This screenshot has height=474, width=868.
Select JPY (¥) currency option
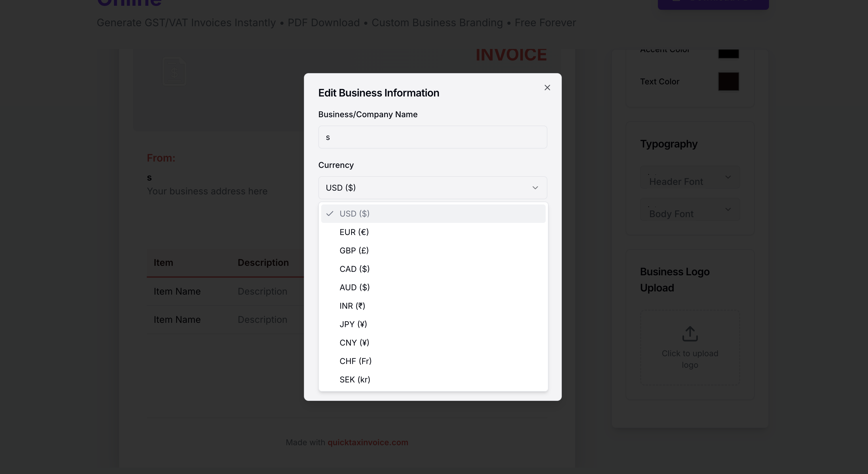[433, 324]
